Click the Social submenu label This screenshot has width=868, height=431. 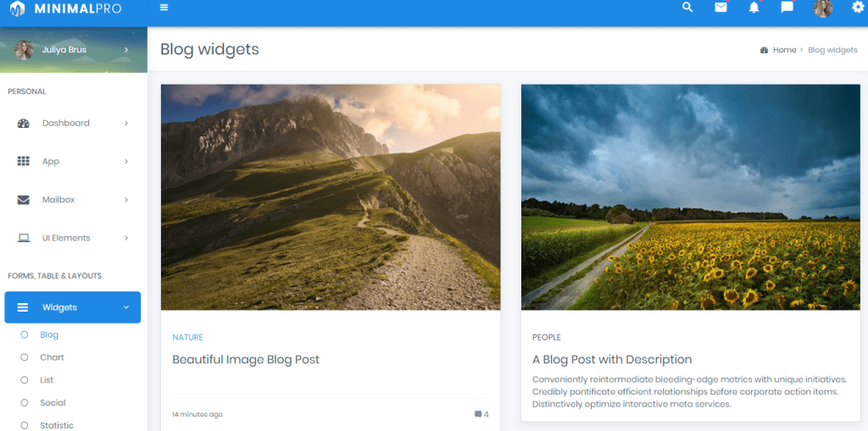(53, 403)
